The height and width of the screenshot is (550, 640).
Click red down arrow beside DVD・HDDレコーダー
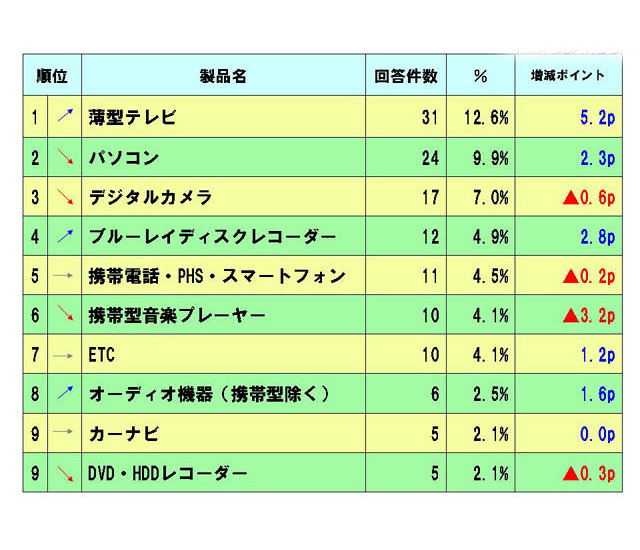pos(65,473)
